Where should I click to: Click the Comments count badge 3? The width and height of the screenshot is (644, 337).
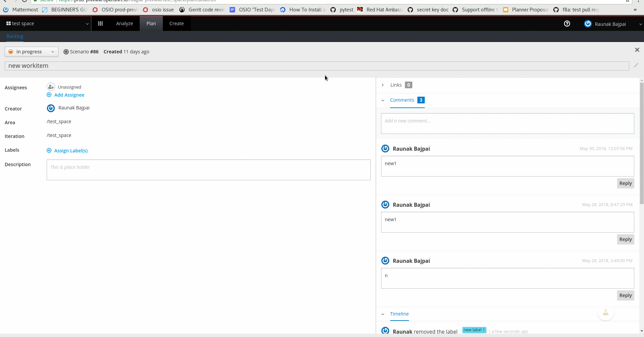coord(421,100)
